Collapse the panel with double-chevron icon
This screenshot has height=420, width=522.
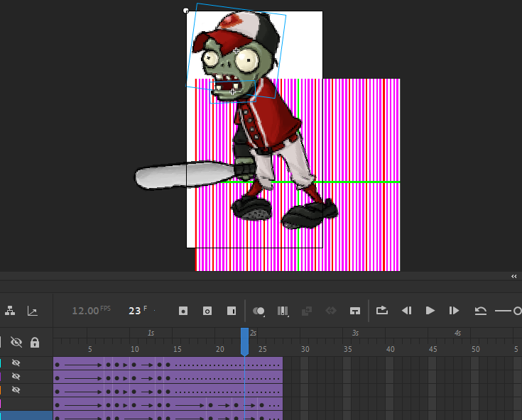pos(514,277)
